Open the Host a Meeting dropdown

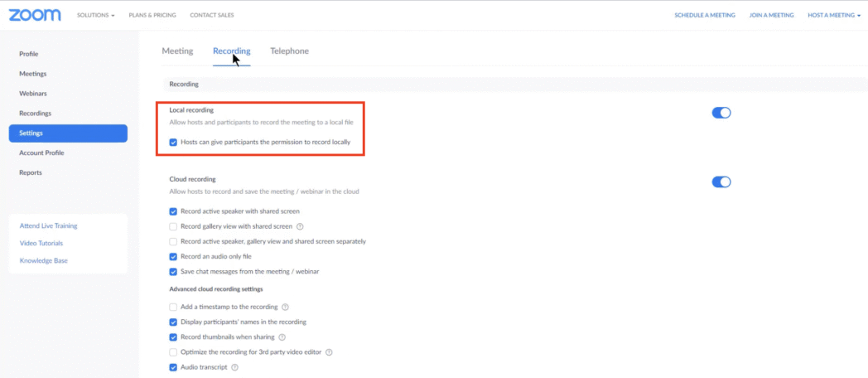pyautogui.click(x=834, y=15)
